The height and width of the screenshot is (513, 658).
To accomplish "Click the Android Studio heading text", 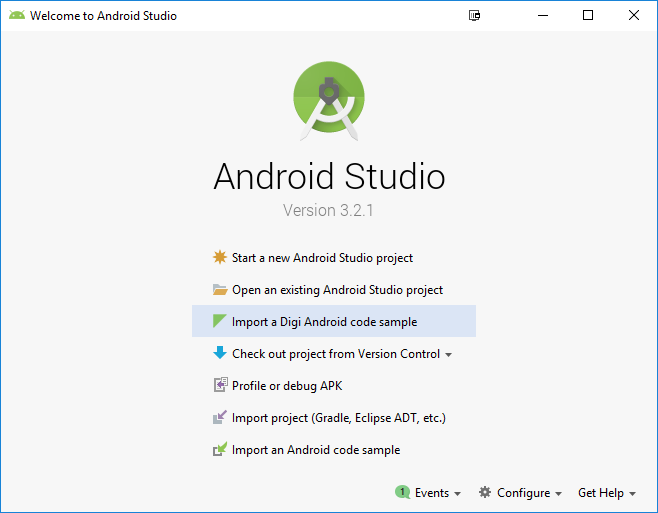I will (329, 176).
